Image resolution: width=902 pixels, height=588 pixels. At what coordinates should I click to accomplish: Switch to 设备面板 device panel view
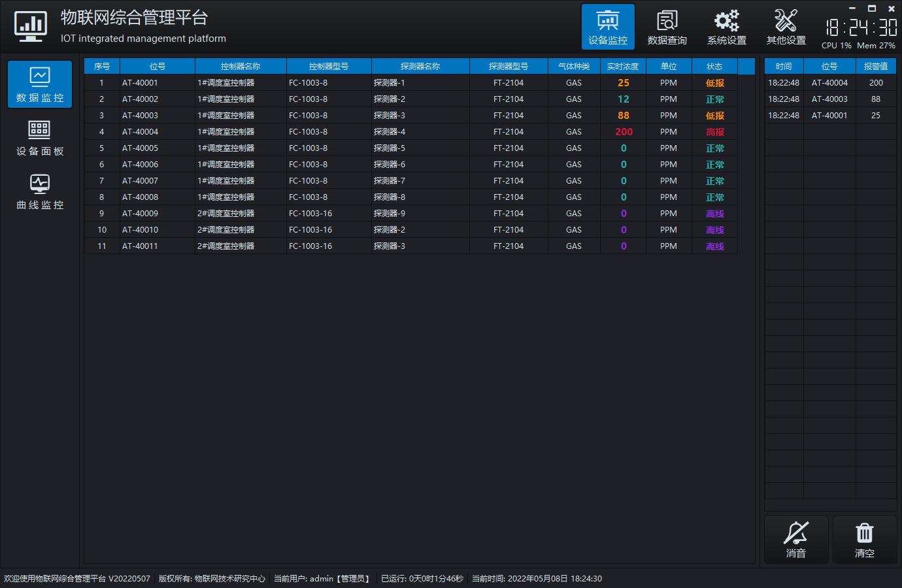[x=40, y=138]
